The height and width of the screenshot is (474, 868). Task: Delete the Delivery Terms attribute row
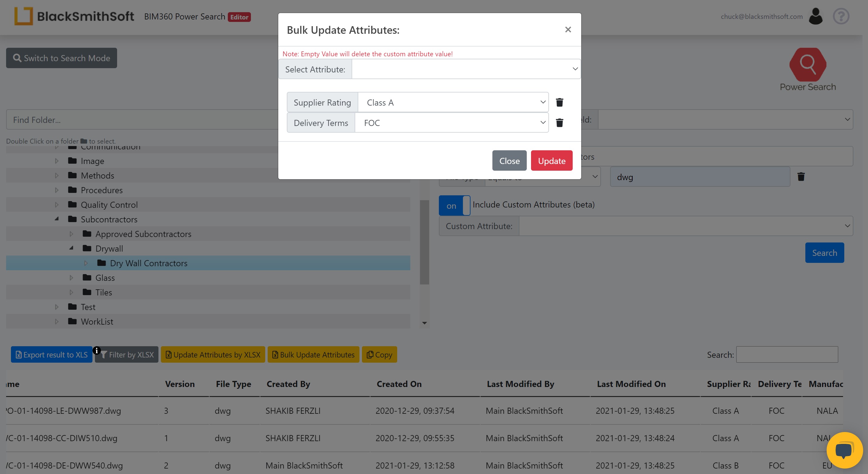coord(559,123)
